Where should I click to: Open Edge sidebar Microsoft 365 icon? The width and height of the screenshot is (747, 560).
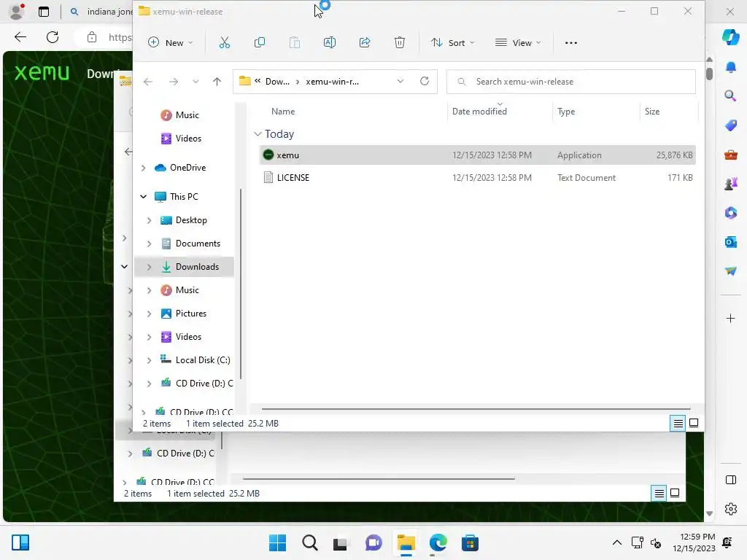(x=730, y=212)
